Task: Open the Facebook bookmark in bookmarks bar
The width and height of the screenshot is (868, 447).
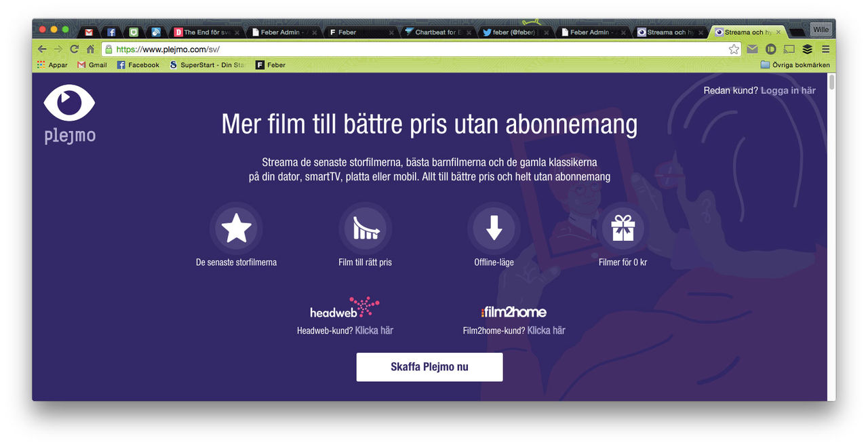Action: (x=138, y=65)
